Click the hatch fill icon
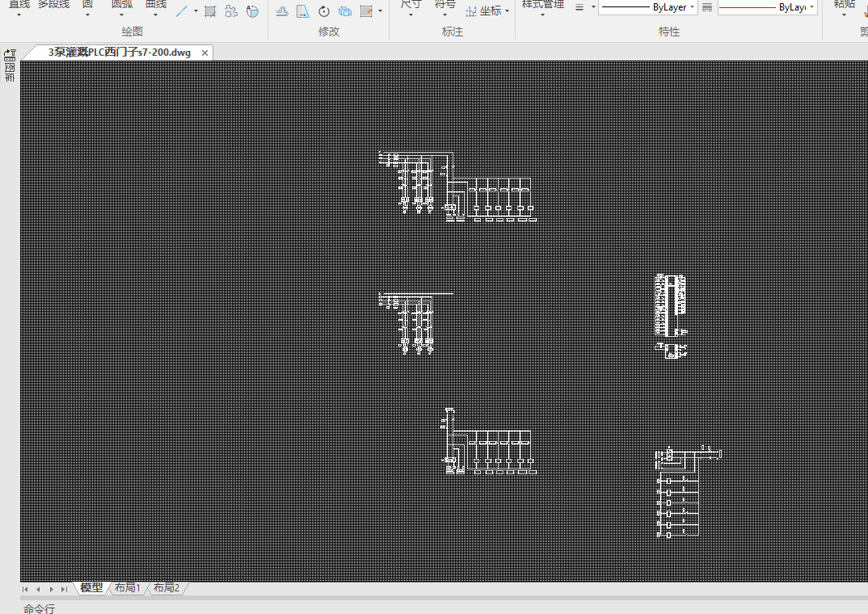Screen dimensions: 868x614 (x=210, y=11)
